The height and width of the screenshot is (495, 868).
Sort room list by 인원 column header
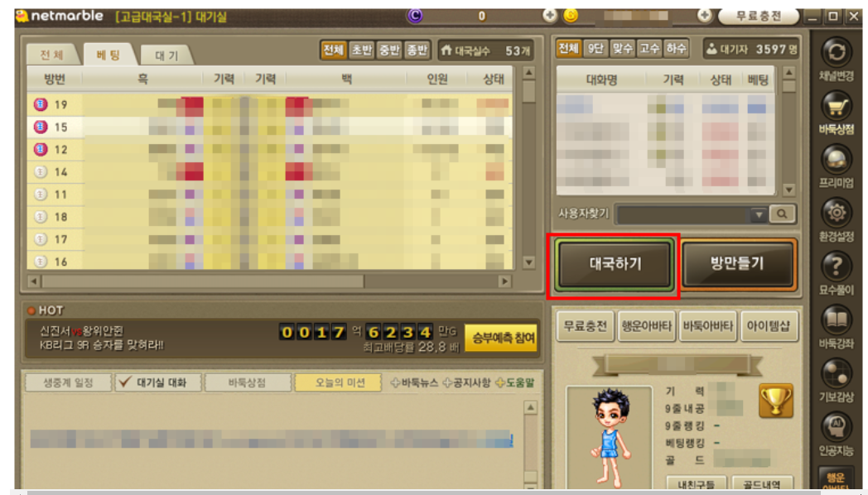[436, 79]
